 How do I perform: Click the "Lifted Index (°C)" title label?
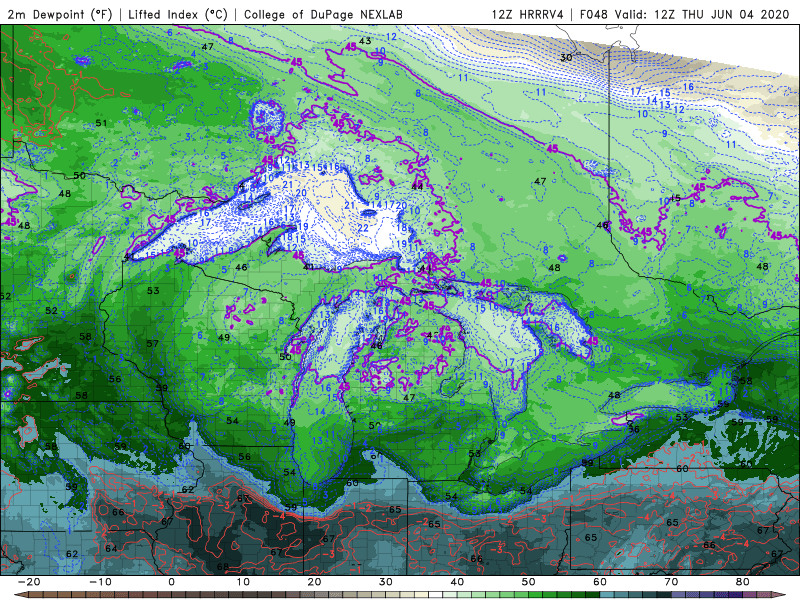[178, 14]
